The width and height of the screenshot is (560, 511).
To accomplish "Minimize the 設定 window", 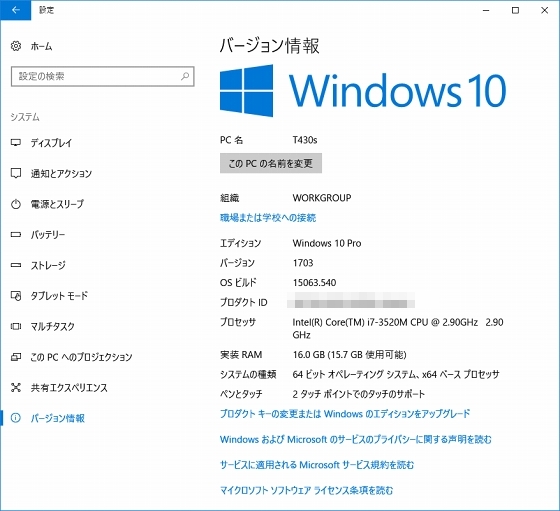I will point(486,10).
